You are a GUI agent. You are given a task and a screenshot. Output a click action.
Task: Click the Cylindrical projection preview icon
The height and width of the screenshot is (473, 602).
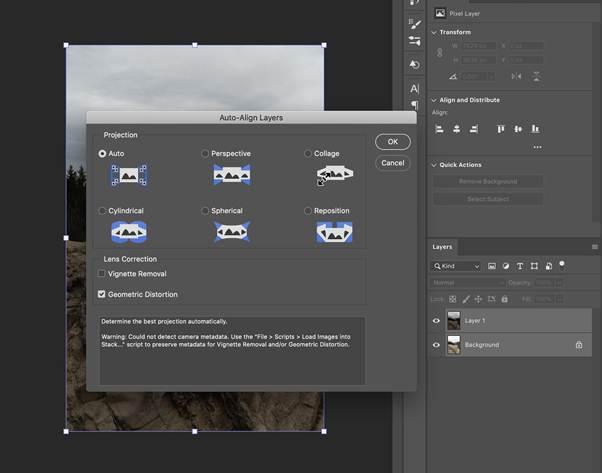(x=129, y=232)
